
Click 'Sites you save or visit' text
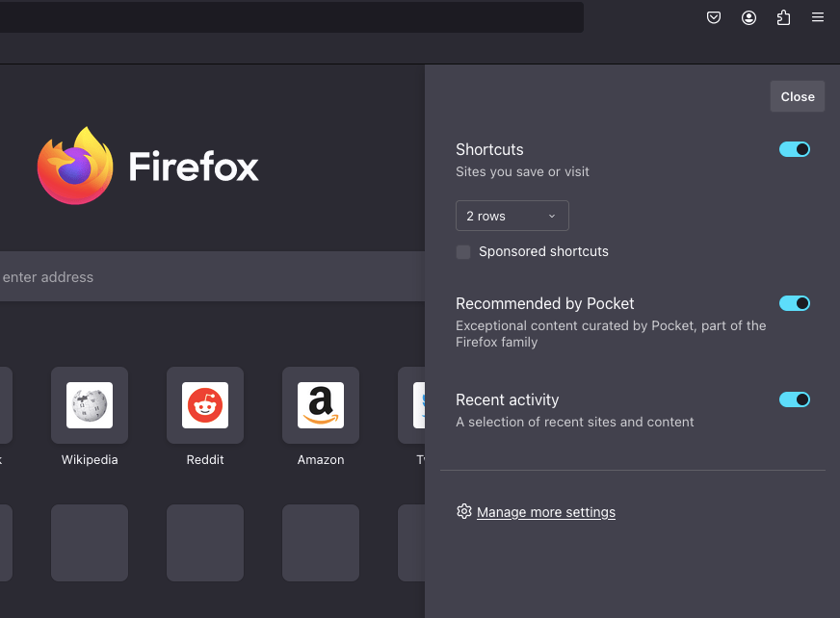coord(522,172)
